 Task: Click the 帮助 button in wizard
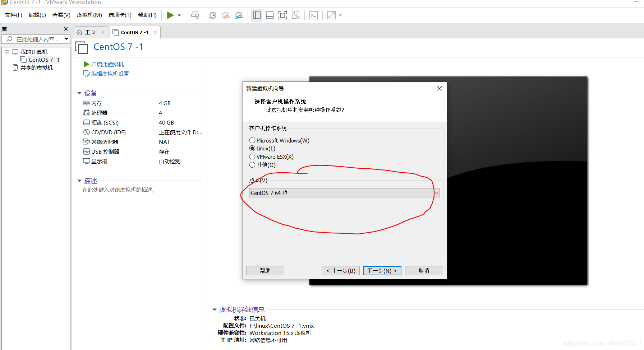[x=265, y=271]
